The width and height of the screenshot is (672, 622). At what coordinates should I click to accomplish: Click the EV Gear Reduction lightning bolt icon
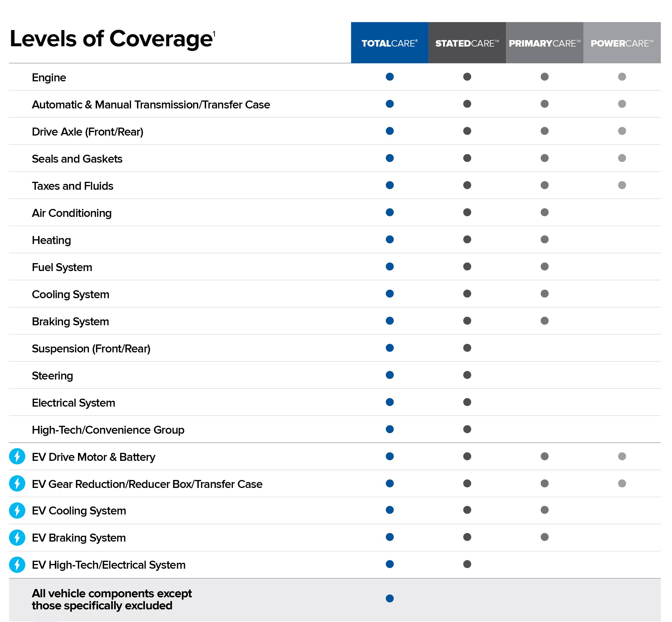(17, 484)
